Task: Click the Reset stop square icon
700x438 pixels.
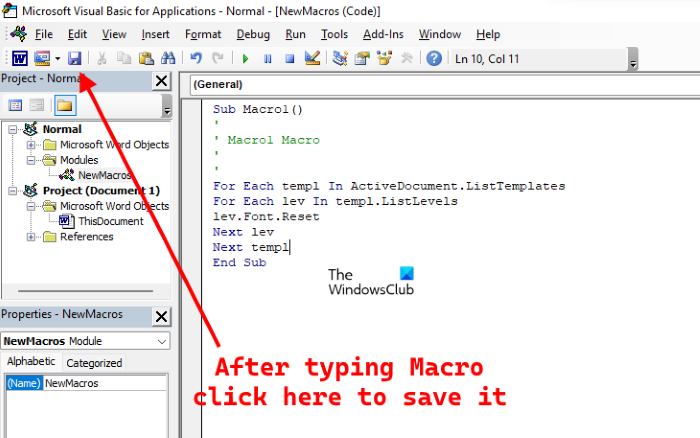Action: click(290, 58)
